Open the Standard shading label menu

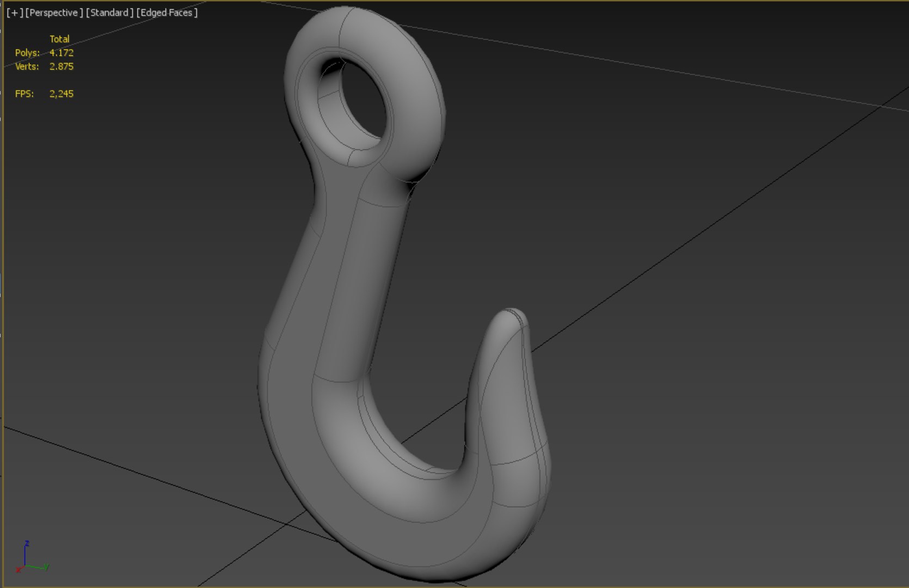click(x=109, y=13)
